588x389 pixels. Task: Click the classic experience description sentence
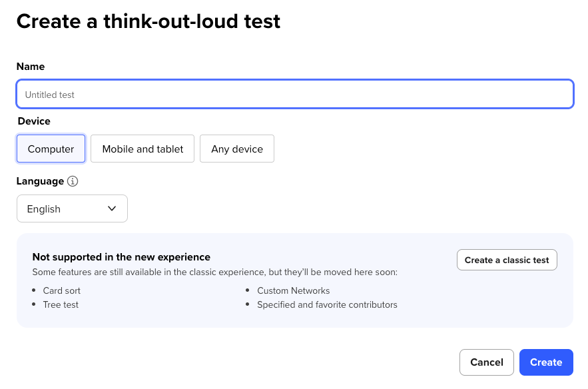[x=215, y=272]
